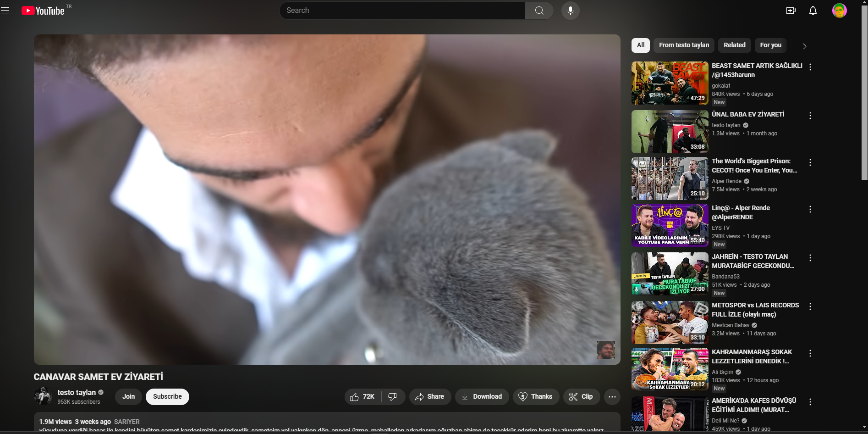This screenshot has height=434, width=868.
Task: Click BEAST SAMET ARTIK SAĞLIKLI title
Action: pyautogui.click(x=757, y=70)
